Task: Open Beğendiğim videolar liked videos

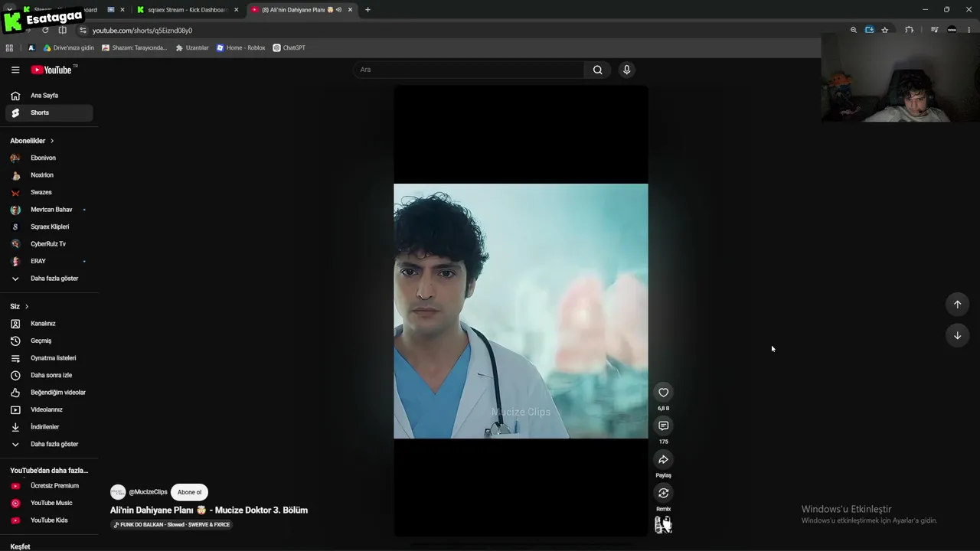Action: (49, 393)
